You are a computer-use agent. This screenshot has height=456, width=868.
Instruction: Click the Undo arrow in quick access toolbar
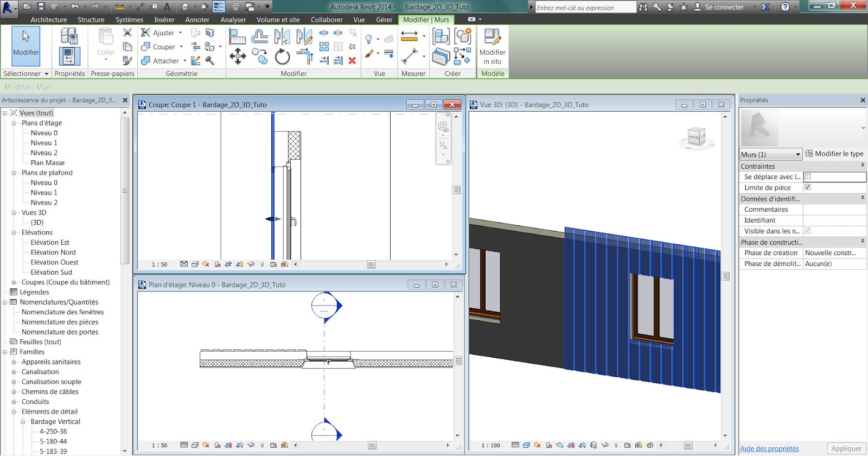point(75,7)
